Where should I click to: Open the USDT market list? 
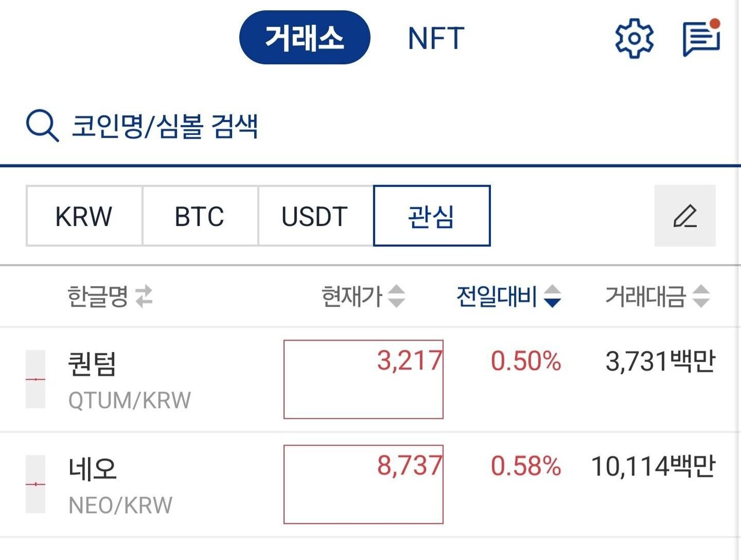click(315, 216)
